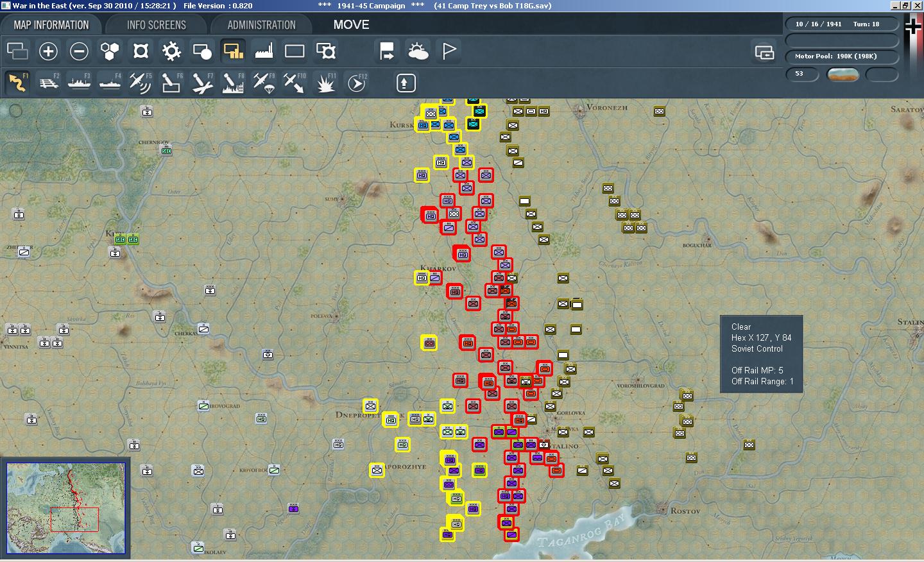Click the Voronezh city label on map
This screenshot has width=924, height=562.
click(x=607, y=108)
